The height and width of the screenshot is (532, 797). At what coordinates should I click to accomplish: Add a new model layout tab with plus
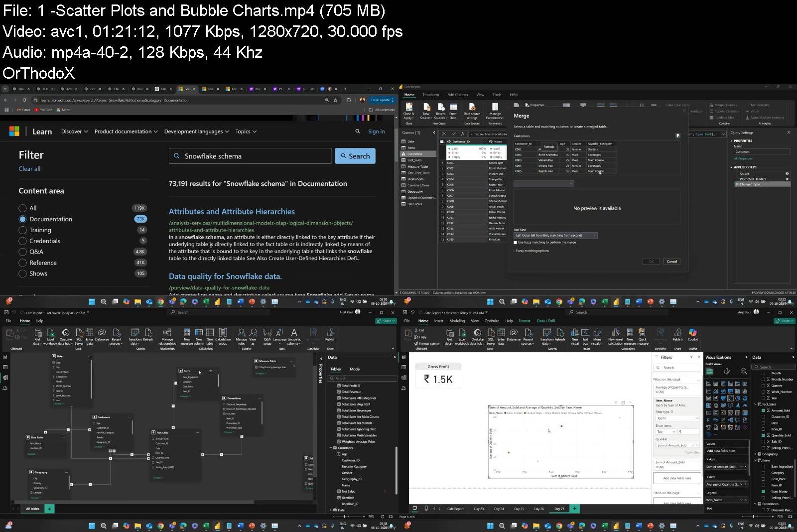50,509
